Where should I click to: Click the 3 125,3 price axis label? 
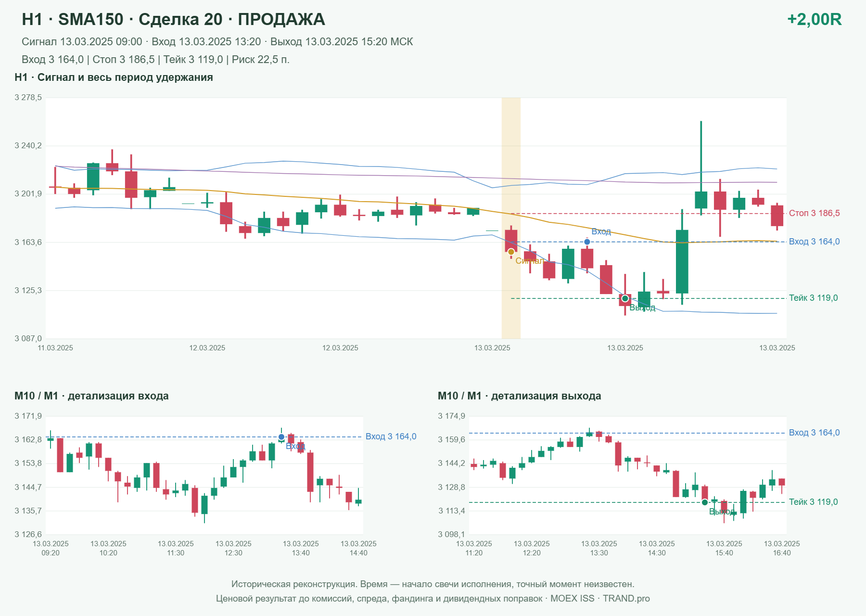(28, 291)
